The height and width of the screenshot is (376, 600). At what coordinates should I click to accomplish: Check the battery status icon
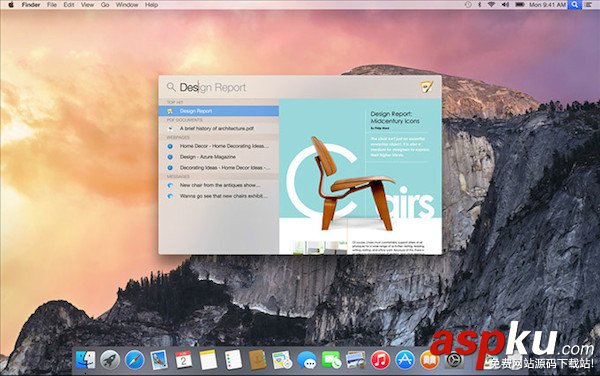click(x=520, y=5)
